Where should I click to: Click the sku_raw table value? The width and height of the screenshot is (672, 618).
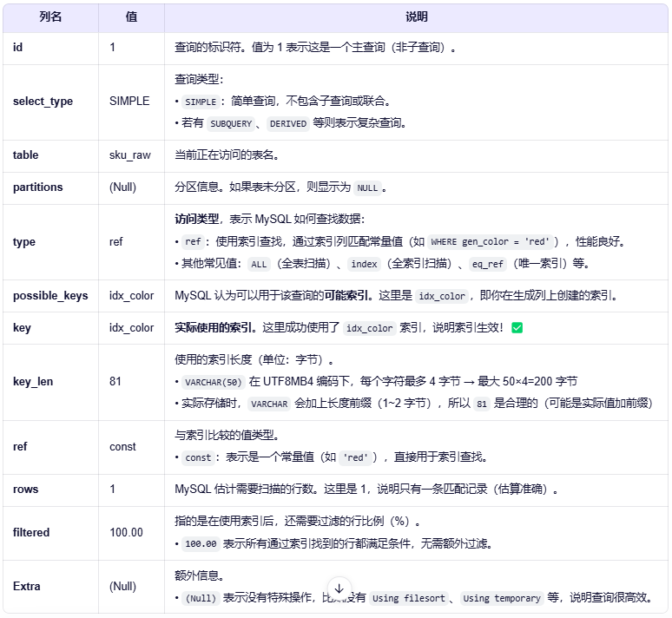coord(130,155)
